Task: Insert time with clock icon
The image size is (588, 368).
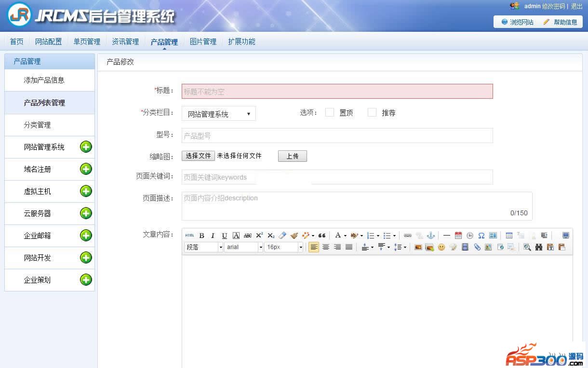Action: point(470,236)
